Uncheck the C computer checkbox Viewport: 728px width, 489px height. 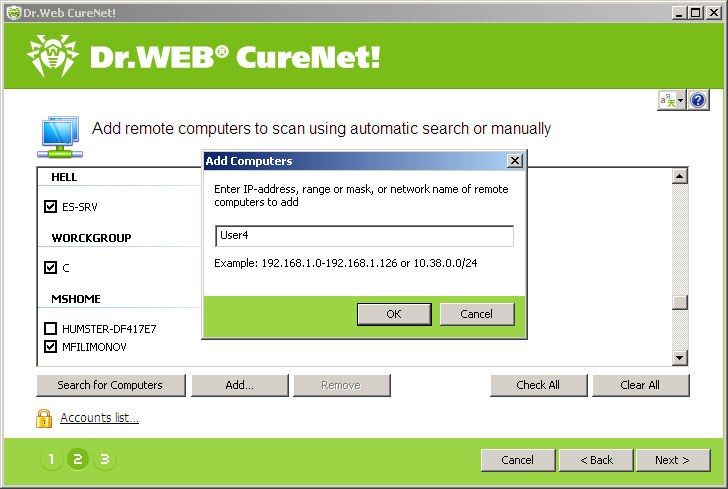tap(50, 267)
